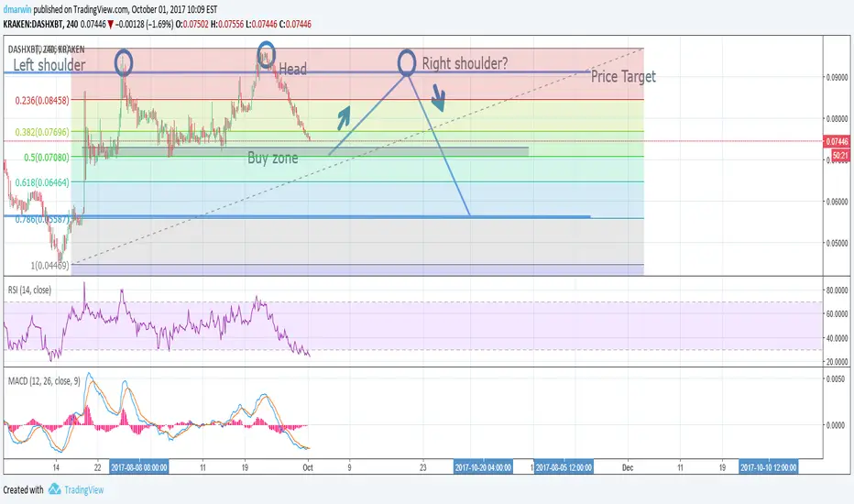Click the 50:21 bar countdown tag
The width and height of the screenshot is (854, 504).
coord(840,156)
